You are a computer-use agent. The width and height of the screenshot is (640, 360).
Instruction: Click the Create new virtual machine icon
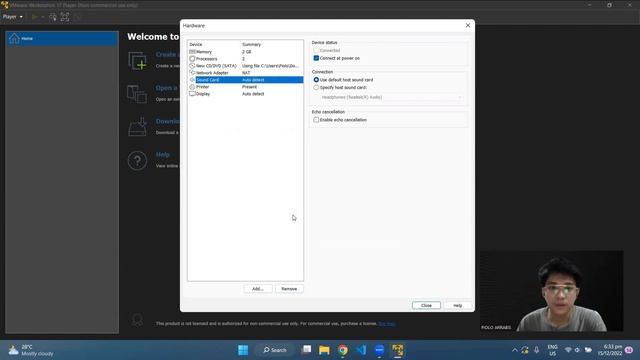[x=138, y=60]
